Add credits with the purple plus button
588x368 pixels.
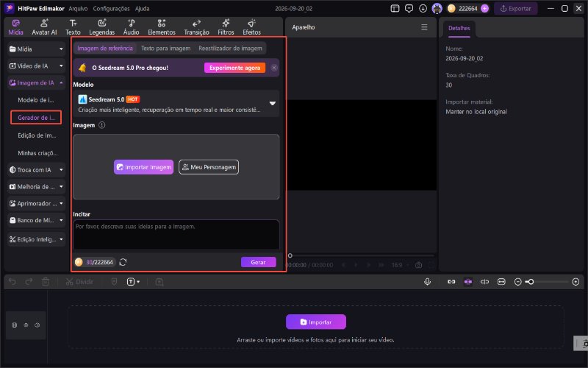pyautogui.click(x=485, y=8)
